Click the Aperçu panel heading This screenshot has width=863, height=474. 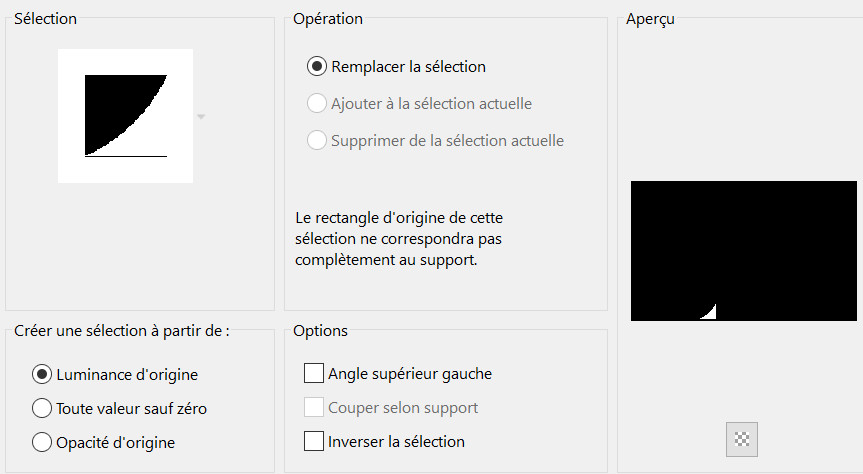click(x=650, y=19)
